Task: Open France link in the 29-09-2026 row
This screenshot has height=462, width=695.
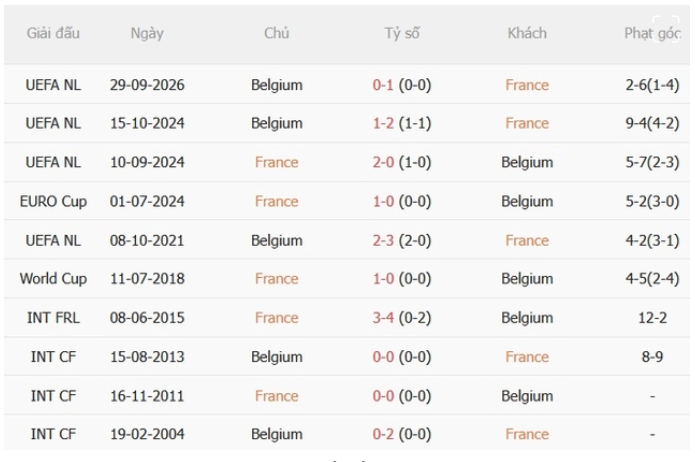Action: tap(527, 85)
